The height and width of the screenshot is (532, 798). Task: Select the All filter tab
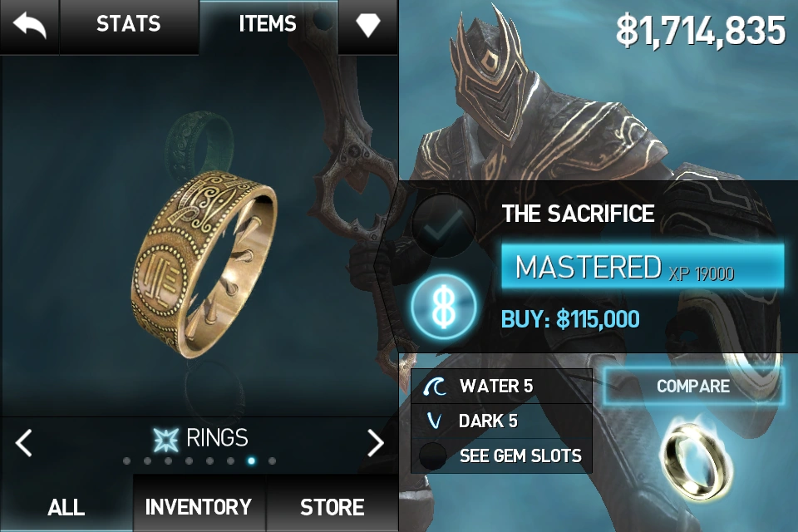click(x=66, y=506)
